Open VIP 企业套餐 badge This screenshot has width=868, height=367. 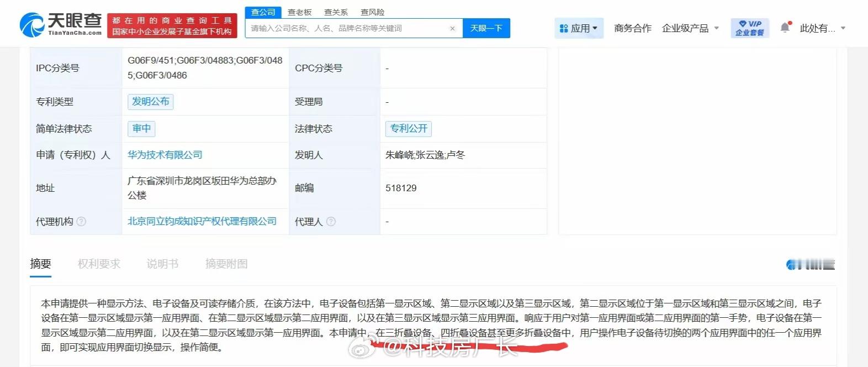750,28
